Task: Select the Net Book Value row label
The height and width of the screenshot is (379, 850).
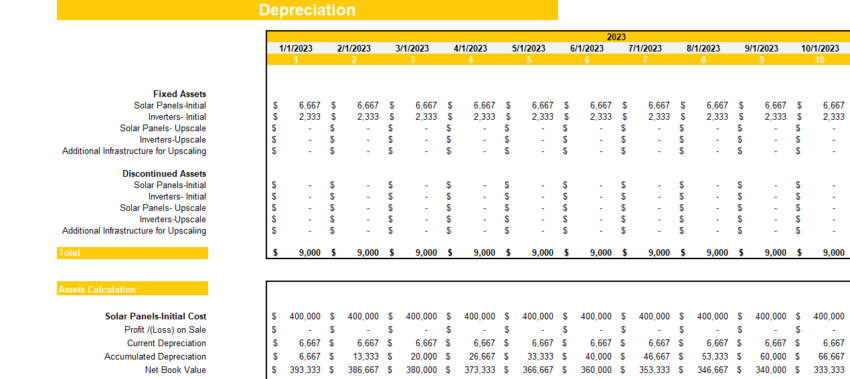Action: coord(176,370)
